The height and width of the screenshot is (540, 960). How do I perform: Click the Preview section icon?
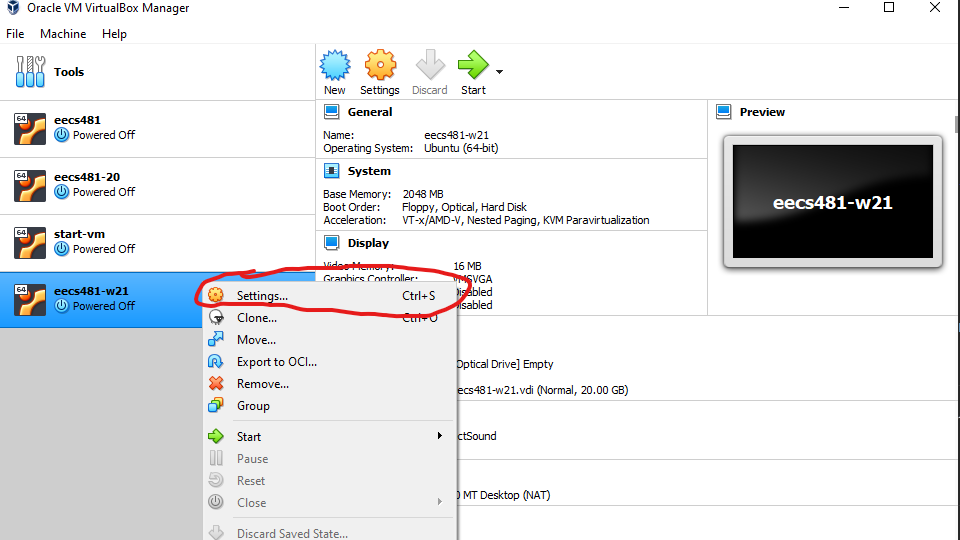[724, 111]
